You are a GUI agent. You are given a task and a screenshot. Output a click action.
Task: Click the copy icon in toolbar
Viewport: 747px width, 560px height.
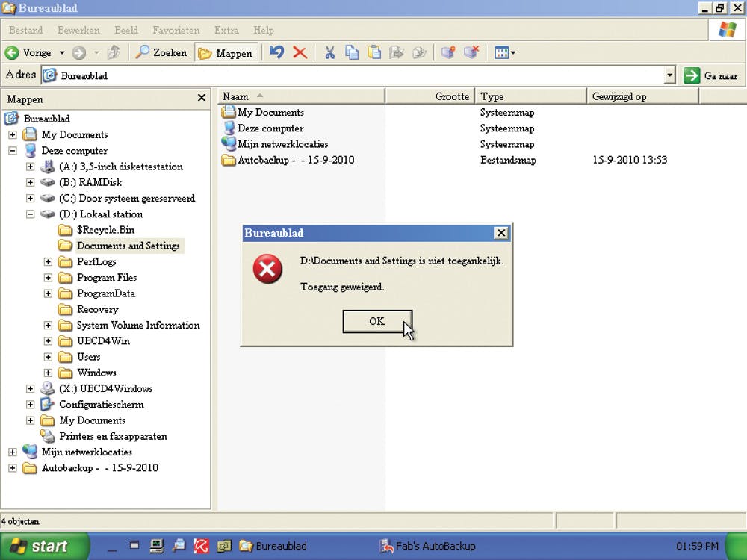point(352,52)
